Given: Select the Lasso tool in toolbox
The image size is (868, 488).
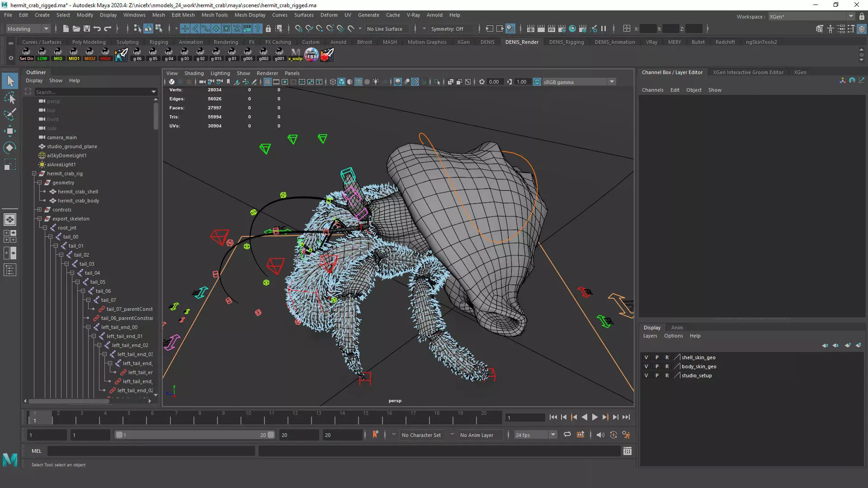Looking at the screenshot, I should point(10,98).
